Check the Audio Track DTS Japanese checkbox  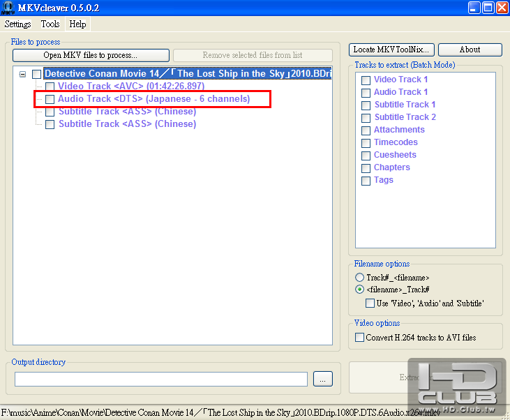pyautogui.click(x=50, y=99)
